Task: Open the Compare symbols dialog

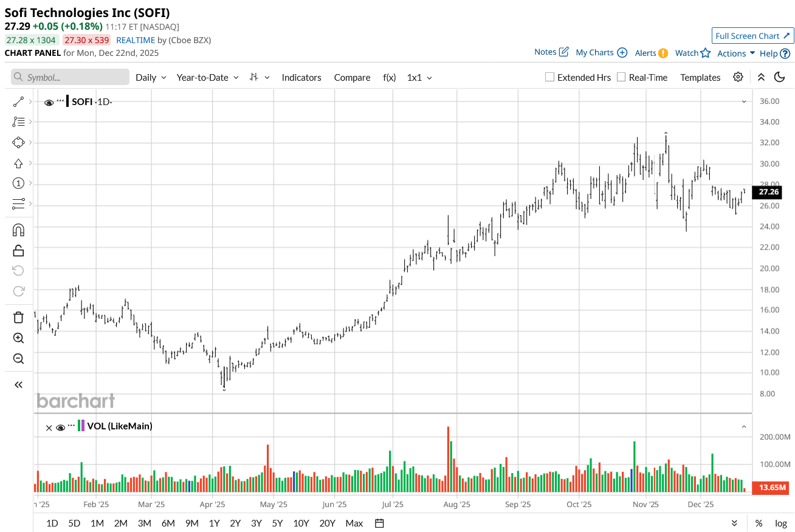Action: [352, 77]
